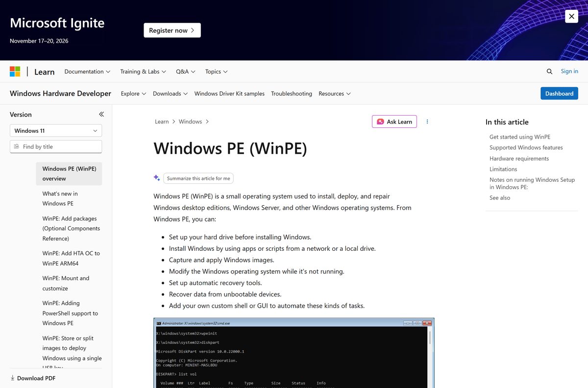Open What's new in Windows PE

click(x=69, y=198)
